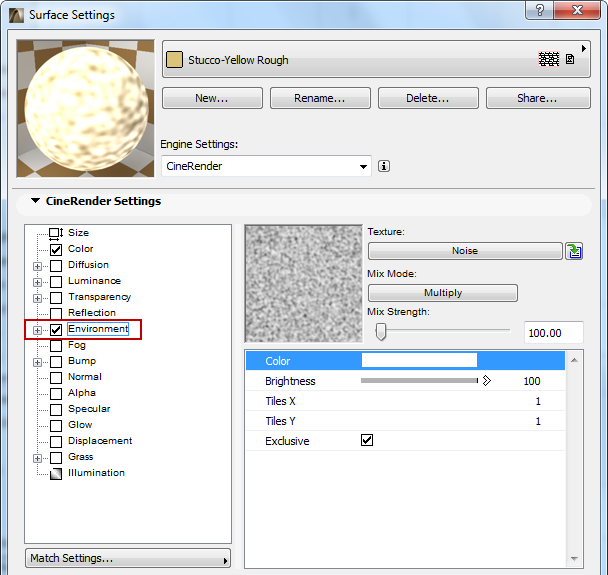Open the surface header flyout arrow

[584, 48]
